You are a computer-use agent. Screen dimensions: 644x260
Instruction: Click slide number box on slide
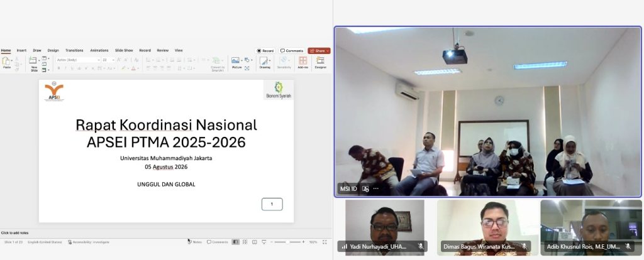pyautogui.click(x=272, y=204)
